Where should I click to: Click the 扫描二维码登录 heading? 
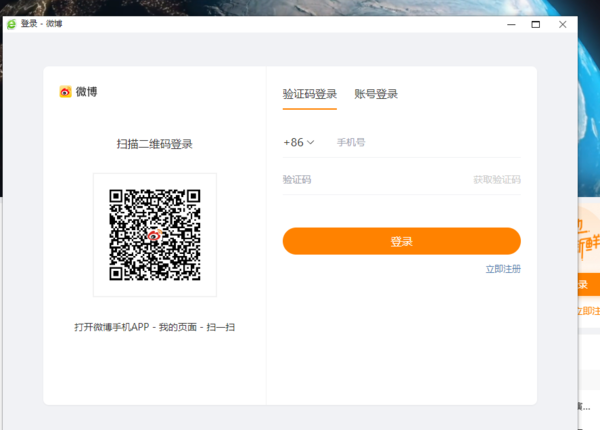(155, 144)
